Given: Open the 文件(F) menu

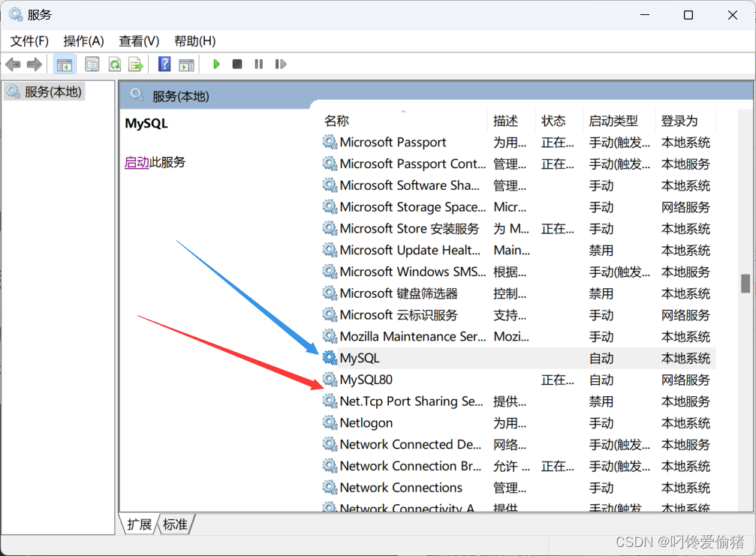Looking at the screenshot, I should click(29, 41).
